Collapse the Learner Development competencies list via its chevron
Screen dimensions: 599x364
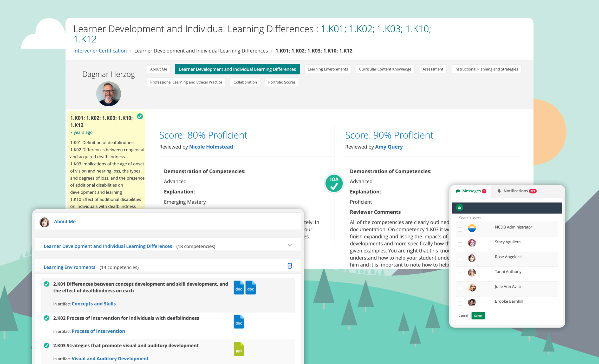(289, 245)
